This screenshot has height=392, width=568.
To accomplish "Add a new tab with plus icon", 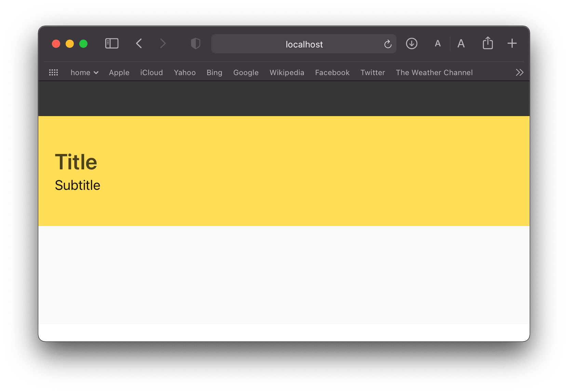I will 512,43.
